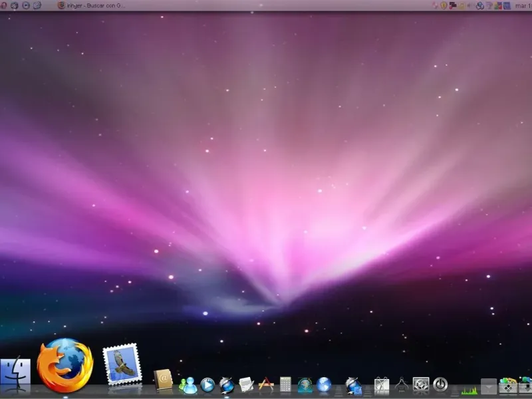Open System Preferences gear icon
532x399 pixels.
(421, 384)
